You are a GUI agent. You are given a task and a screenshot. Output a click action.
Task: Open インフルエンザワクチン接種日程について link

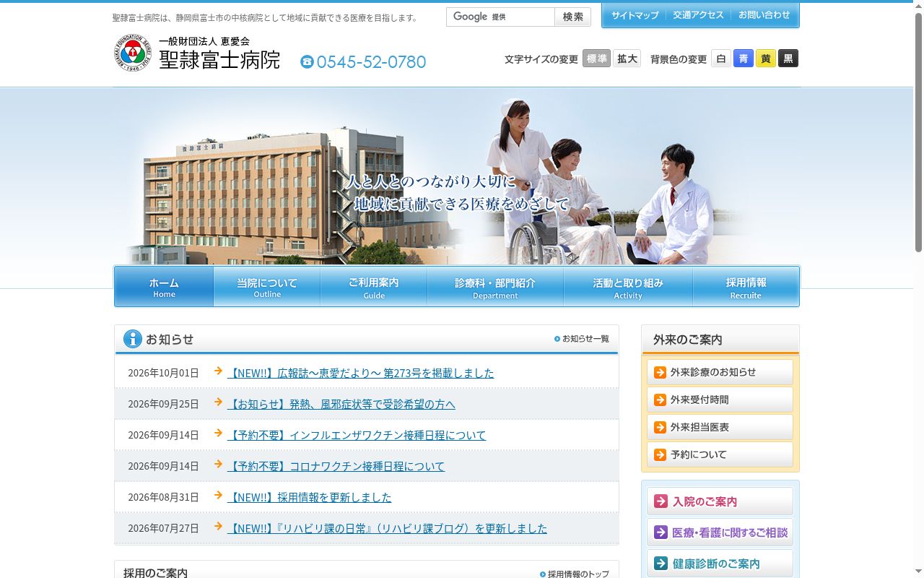point(357,435)
